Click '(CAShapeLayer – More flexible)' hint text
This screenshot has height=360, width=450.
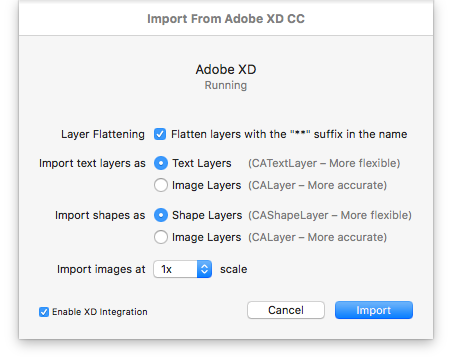pos(330,215)
